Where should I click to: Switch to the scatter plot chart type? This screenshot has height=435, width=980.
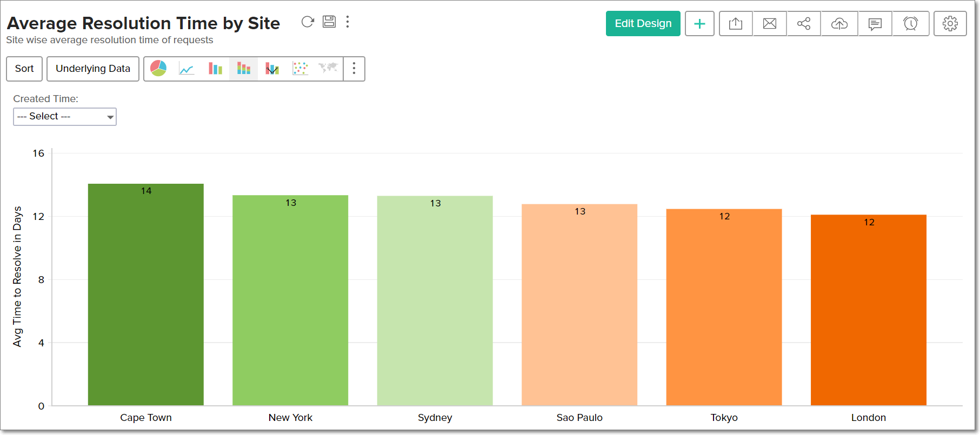300,69
